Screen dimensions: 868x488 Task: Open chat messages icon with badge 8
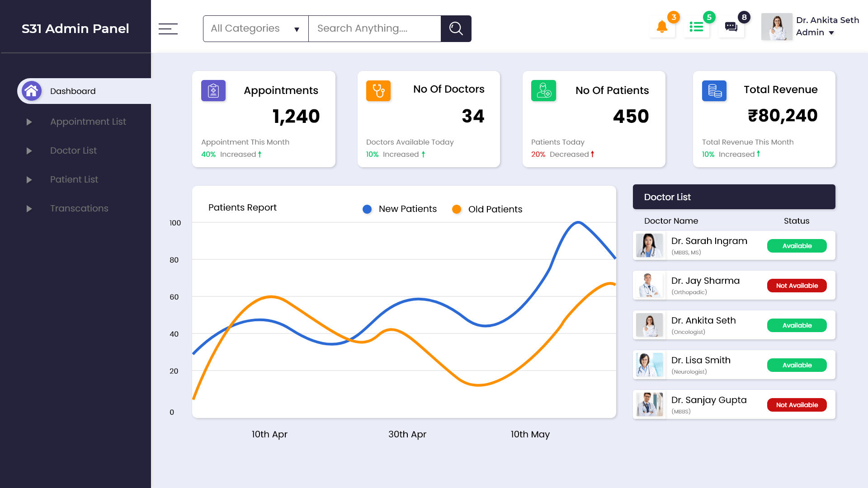(731, 27)
